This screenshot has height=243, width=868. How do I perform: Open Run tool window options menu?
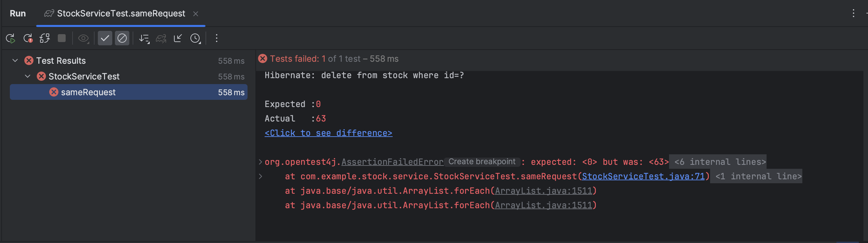tap(853, 13)
